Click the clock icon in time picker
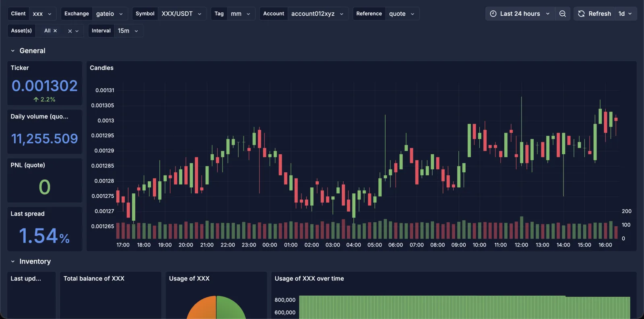644x319 pixels. [x=493, y=14]
